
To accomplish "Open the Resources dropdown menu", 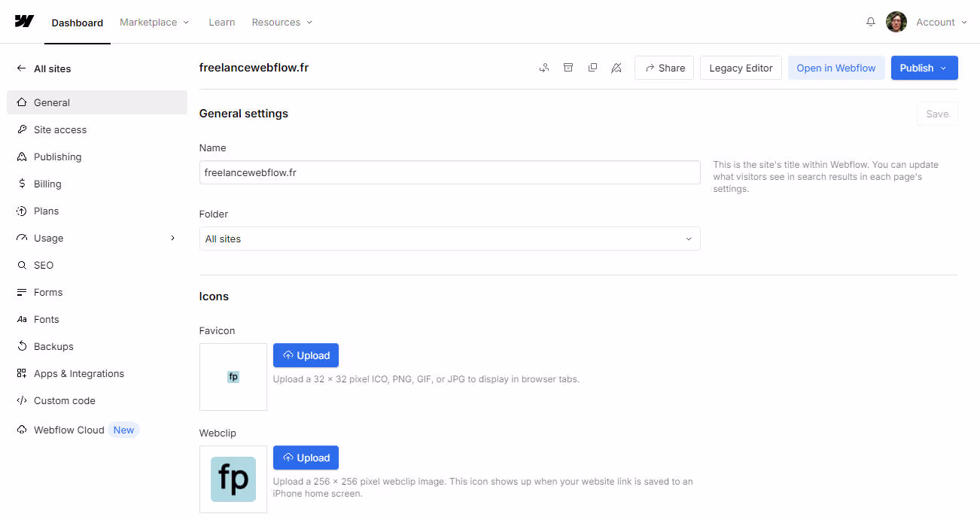I will tap(282, 22).
